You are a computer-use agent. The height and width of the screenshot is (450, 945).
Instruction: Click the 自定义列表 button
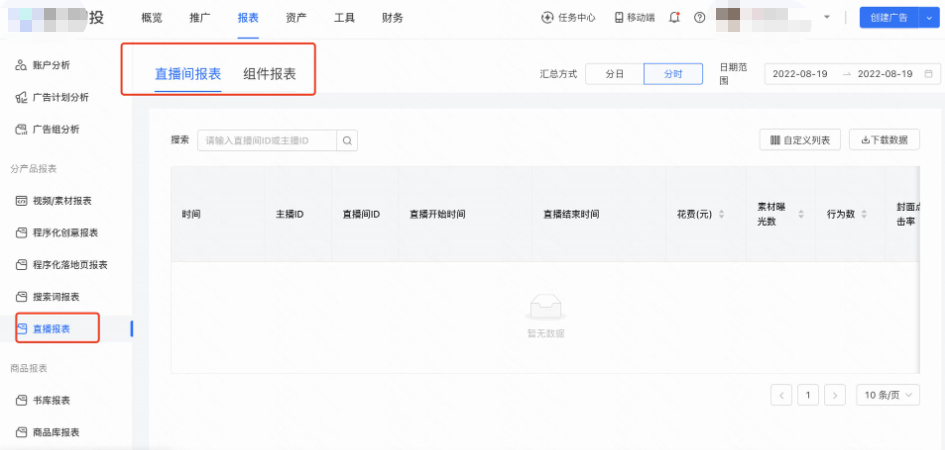[x=800, y=140]
